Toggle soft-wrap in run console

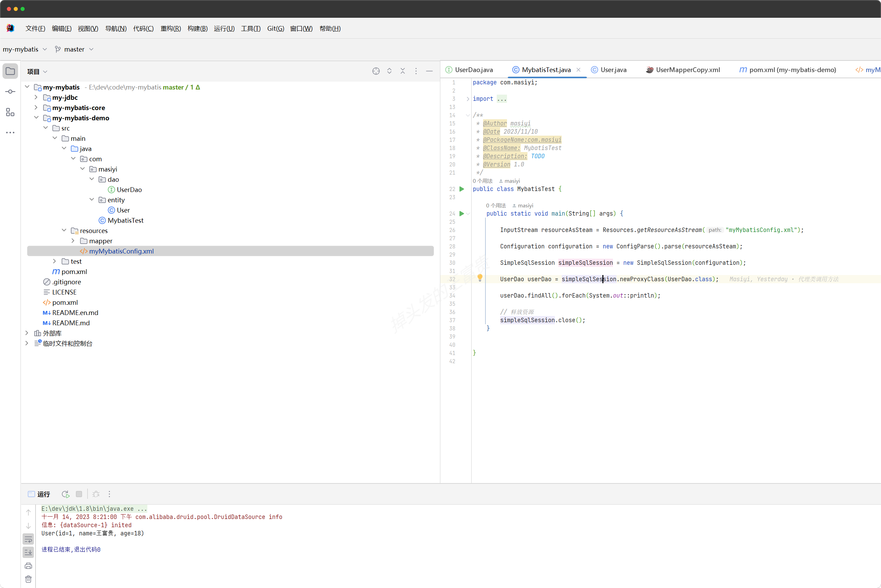tap(28, 539)
